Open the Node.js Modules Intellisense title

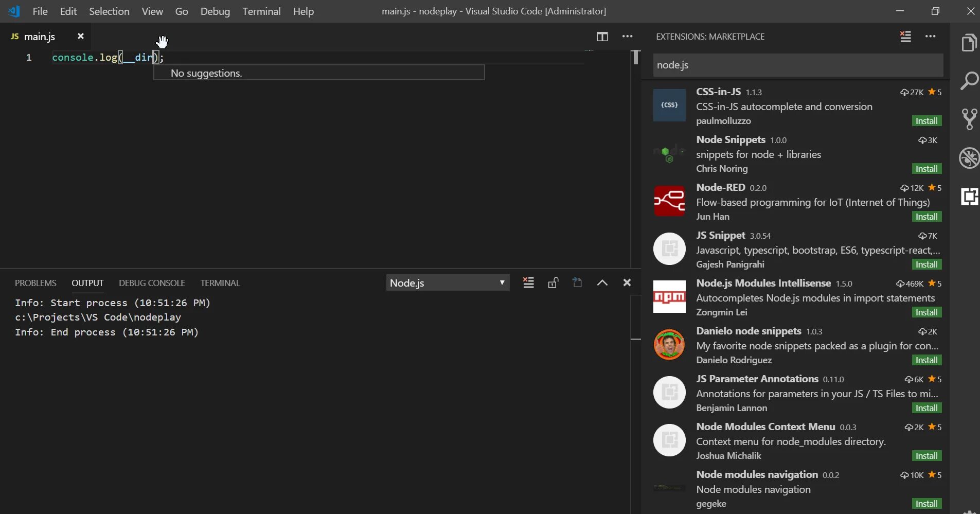pos(763,283)
